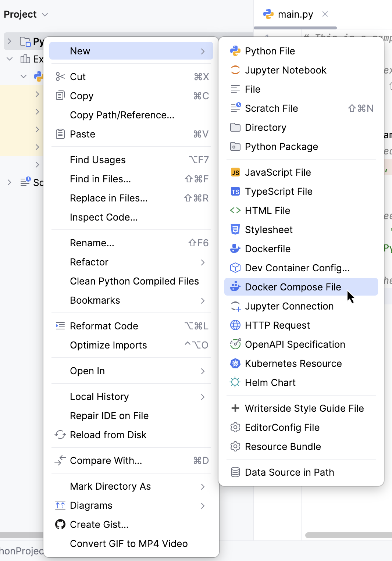Click the Dev Container Config cube icon
The width and height of the screenshot is (392, 561).
click(x=235, y=268)
